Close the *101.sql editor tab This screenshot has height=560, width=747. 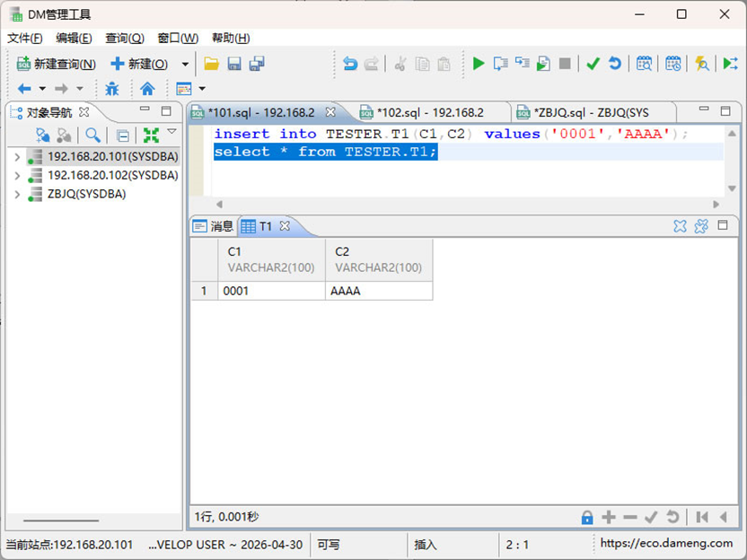330,112
